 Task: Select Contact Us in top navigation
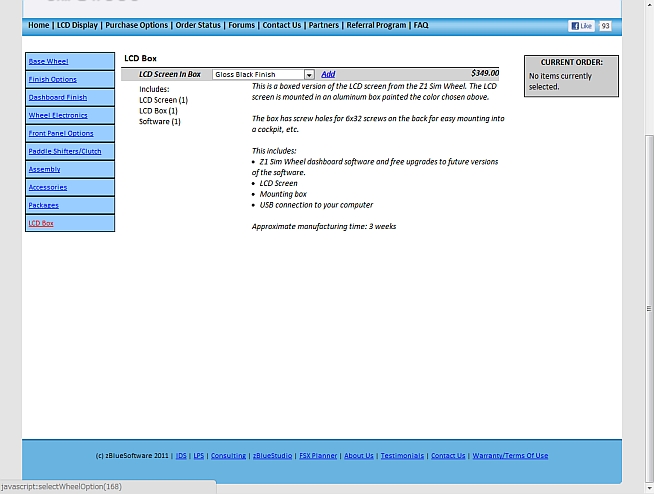tap(282, 25)
